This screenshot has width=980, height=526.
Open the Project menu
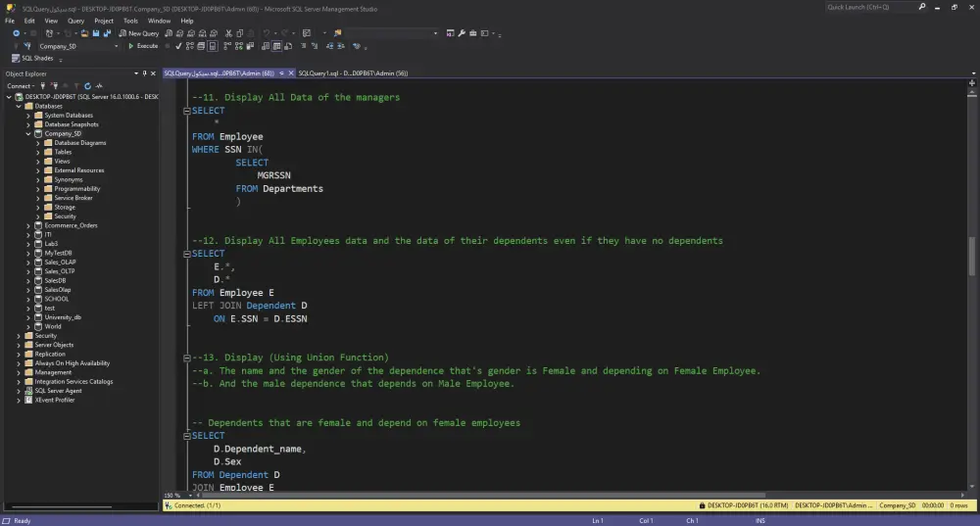tap(104, 21)
